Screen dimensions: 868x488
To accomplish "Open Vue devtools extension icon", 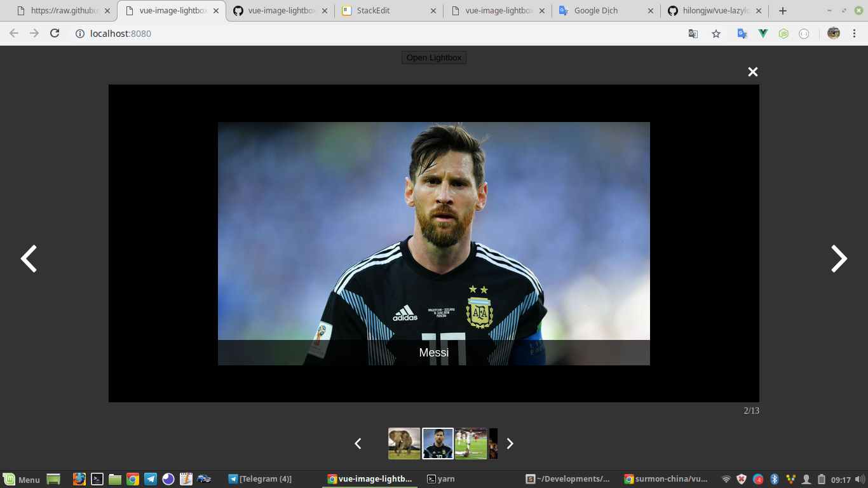I will pyautogui.click(x=763, y=34).
